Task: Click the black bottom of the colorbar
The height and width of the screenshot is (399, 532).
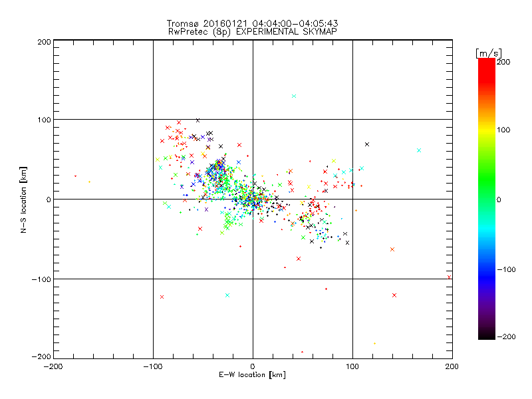Action: click(487, 334)
